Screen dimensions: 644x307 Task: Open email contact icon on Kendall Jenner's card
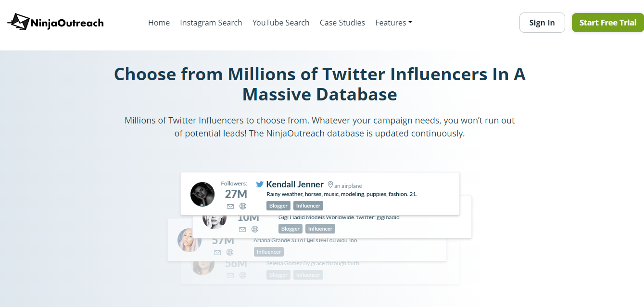click(x=230, y=206)
